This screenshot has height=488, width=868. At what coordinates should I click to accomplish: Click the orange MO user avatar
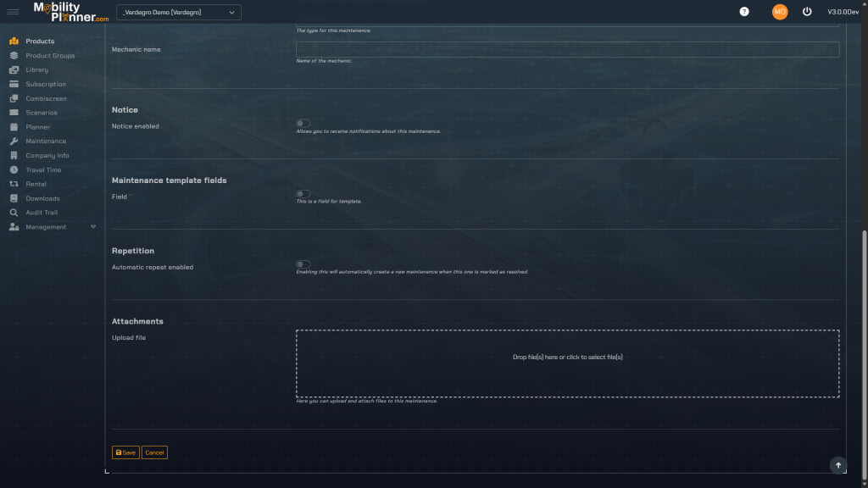click(x=780, y=12)
